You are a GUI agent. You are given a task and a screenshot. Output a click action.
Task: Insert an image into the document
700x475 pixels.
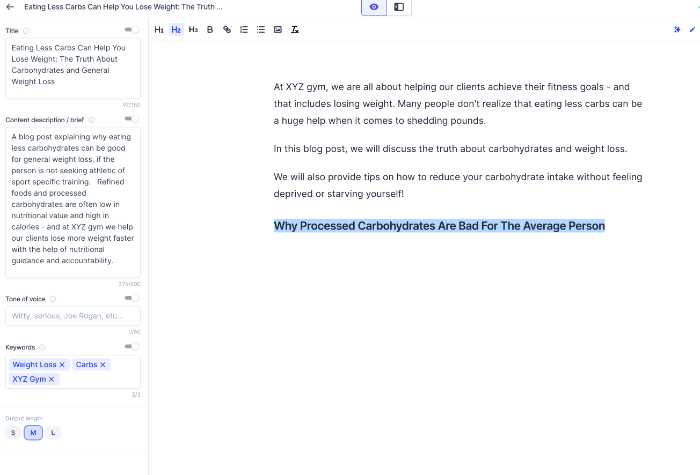click(x=278, y=30)
